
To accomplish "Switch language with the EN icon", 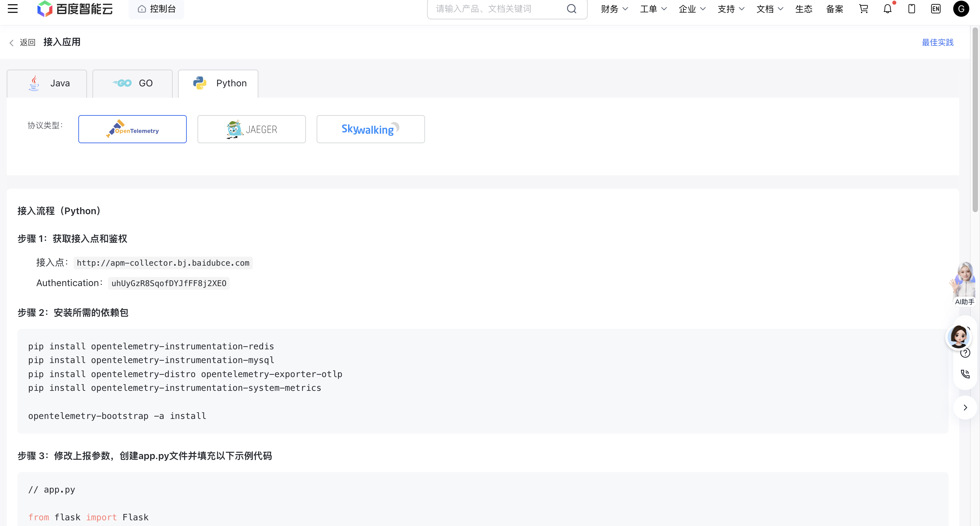I will coord(936,9).
